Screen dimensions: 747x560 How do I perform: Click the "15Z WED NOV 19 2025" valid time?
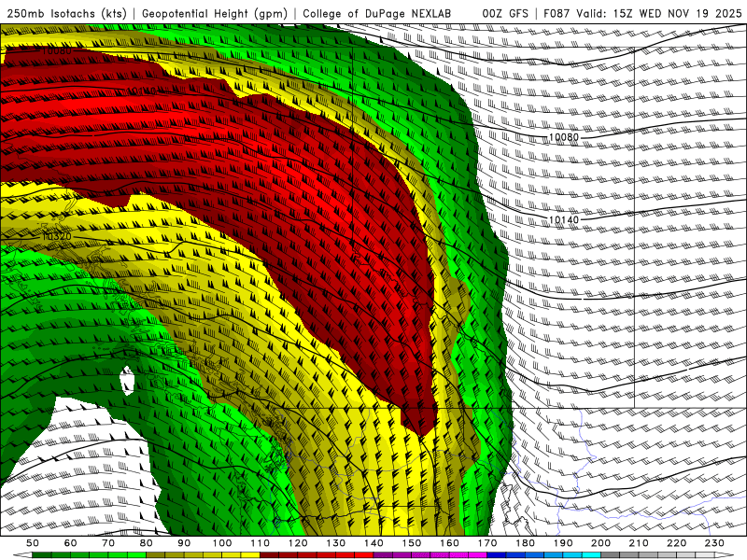click(678, 13)
